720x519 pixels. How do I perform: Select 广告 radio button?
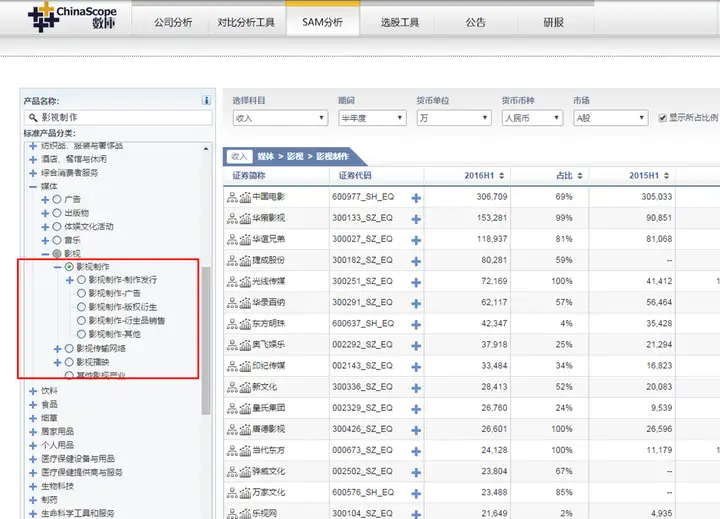point(57,199)
